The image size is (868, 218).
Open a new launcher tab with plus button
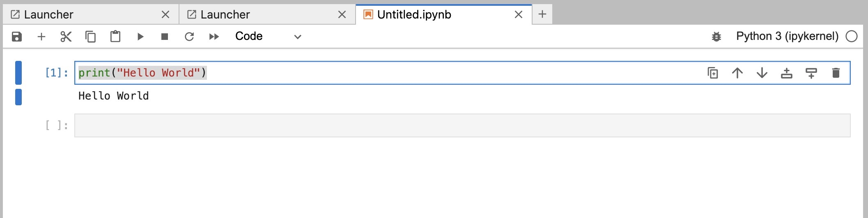tap(542, 14)
